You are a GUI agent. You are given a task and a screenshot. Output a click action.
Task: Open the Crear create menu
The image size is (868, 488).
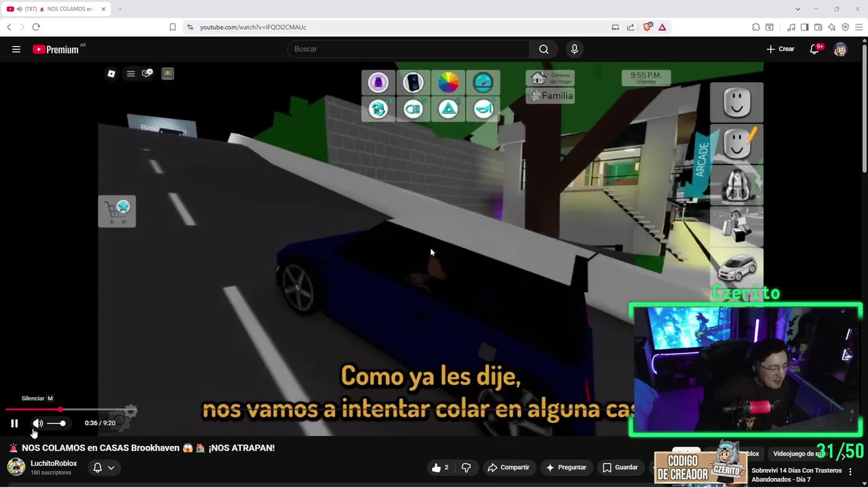click(781, 49)
